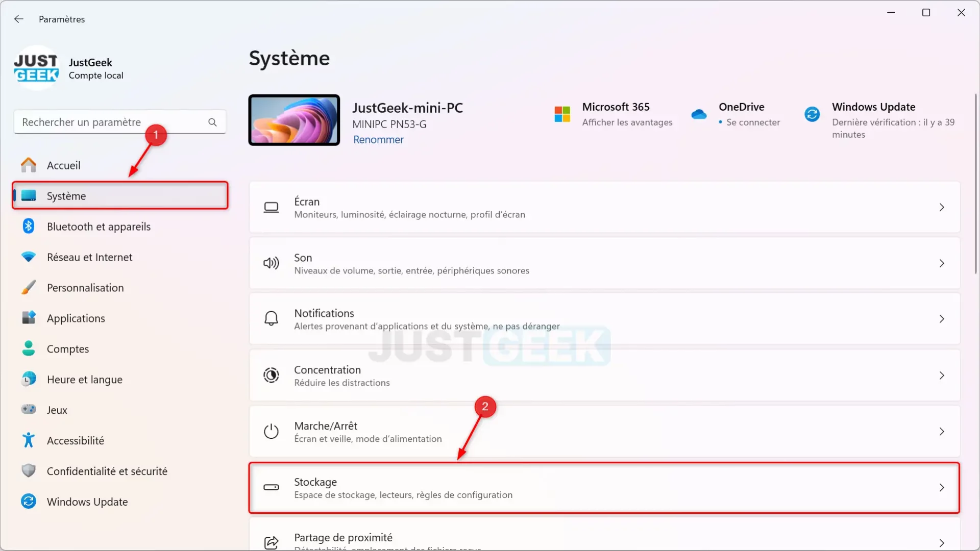This screenshot has width=980, height=551.
Task: Navigate to Accessibilité settings
Action: 76,440
